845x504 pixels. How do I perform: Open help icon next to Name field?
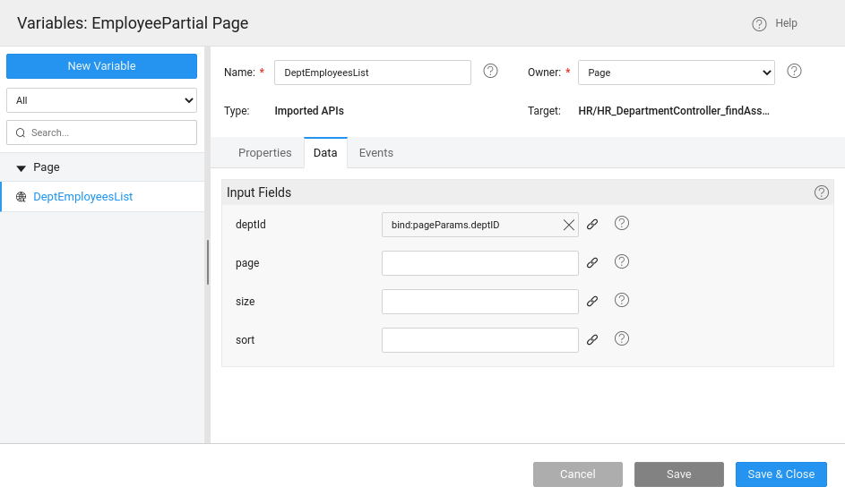point(490,72)
